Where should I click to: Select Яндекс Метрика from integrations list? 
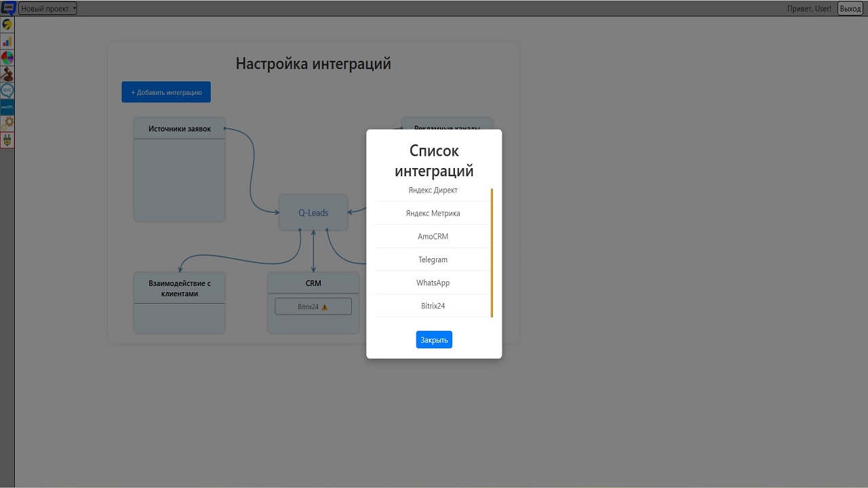click(433, 213)
